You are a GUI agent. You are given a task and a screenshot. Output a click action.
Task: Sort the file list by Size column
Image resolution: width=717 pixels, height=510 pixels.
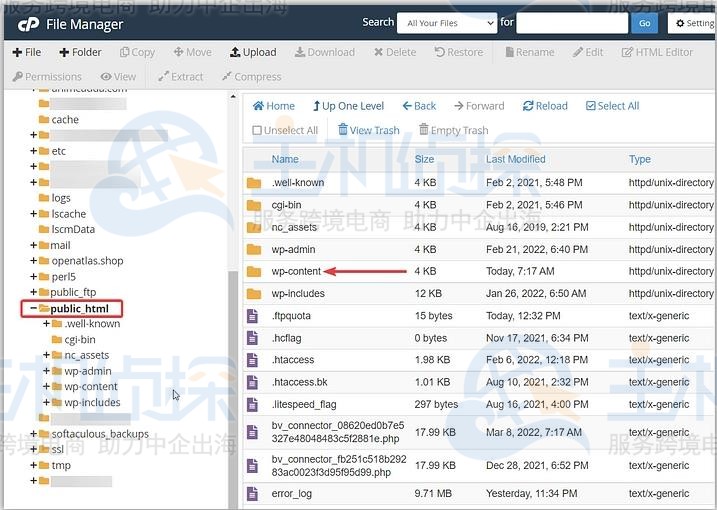(424, 159)
